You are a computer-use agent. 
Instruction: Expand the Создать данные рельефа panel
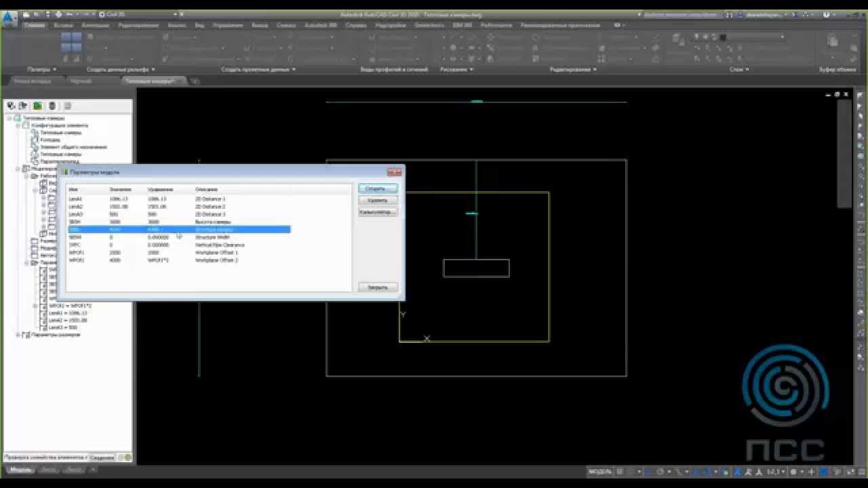[121, 69]
